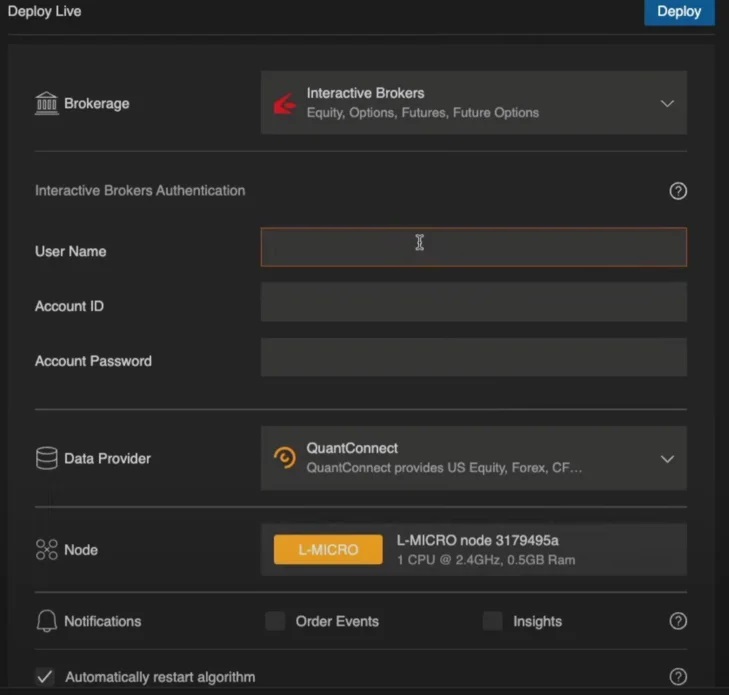Enable Order Events notifications checkbox
The height and width of the screenshot is (695, 729).
pyautogui.click(x=275, y=621)
